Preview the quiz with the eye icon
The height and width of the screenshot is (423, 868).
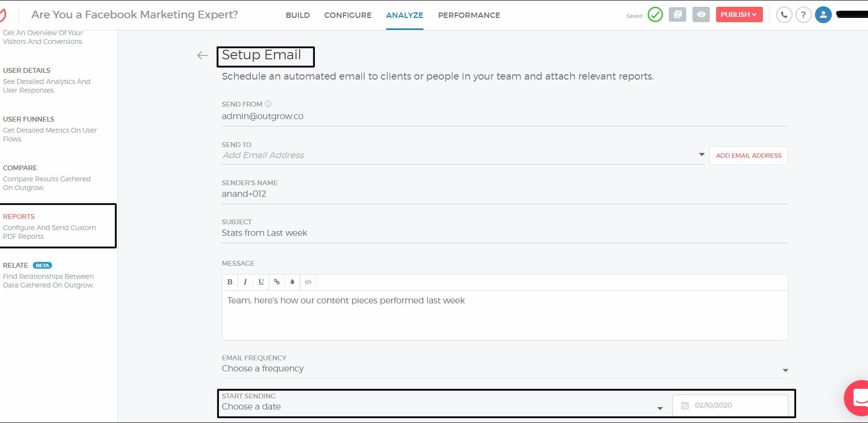click(701, 14)
